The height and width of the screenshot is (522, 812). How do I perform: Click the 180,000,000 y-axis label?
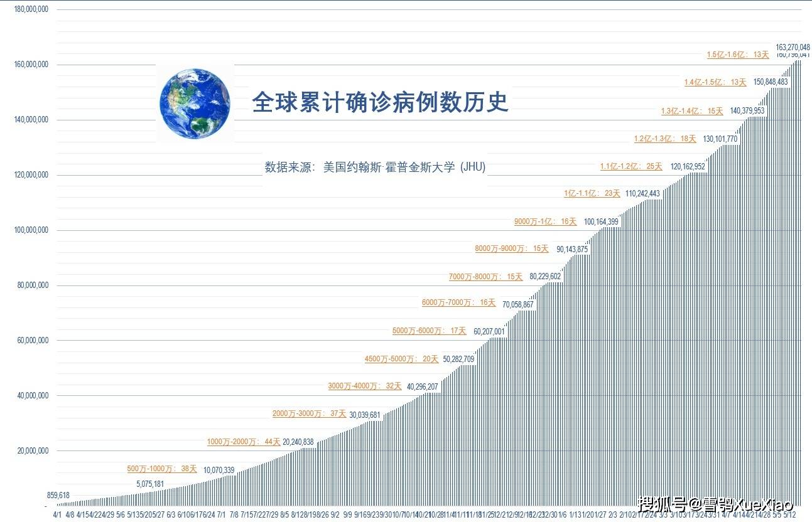coord(31,10)
